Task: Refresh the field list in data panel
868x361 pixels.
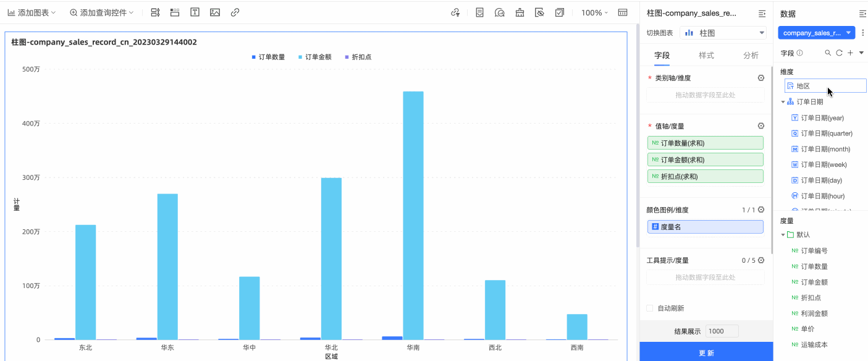Action: [x=839, y=53]
